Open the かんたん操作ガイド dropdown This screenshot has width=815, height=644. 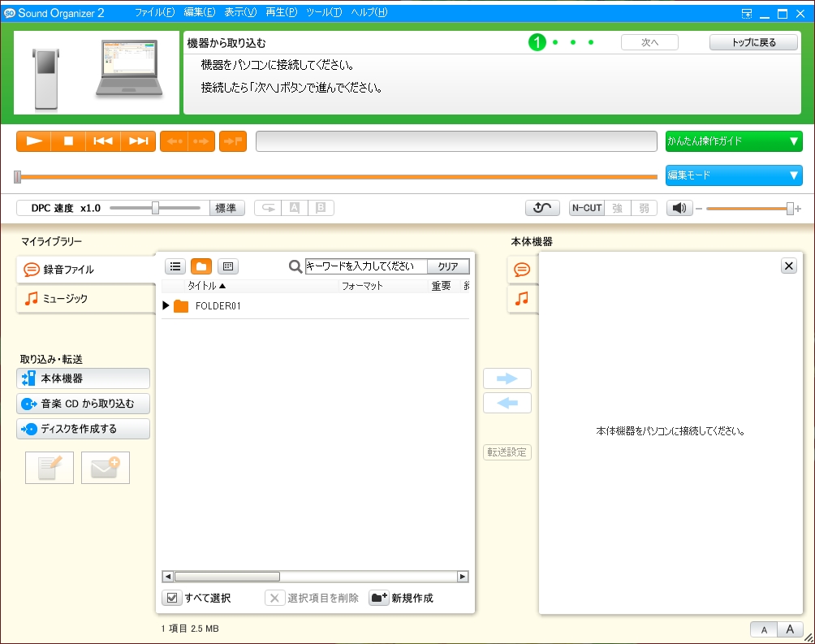coord(733,140)
